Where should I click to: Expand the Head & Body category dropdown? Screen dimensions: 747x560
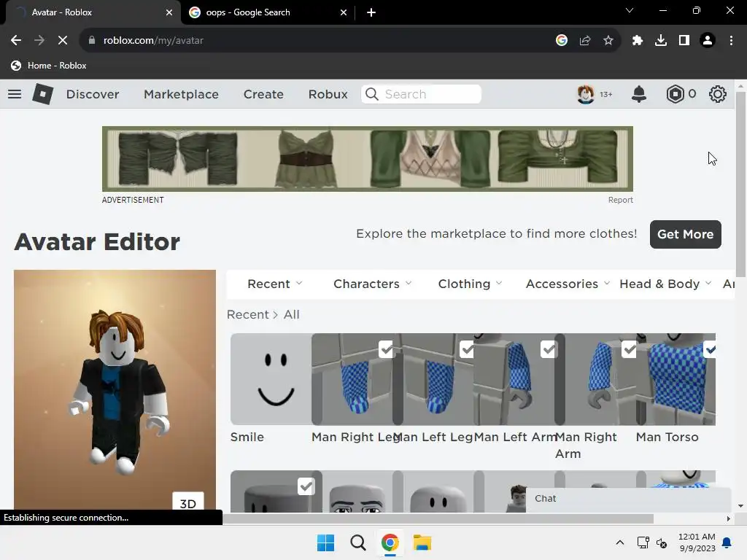(665, 284)
